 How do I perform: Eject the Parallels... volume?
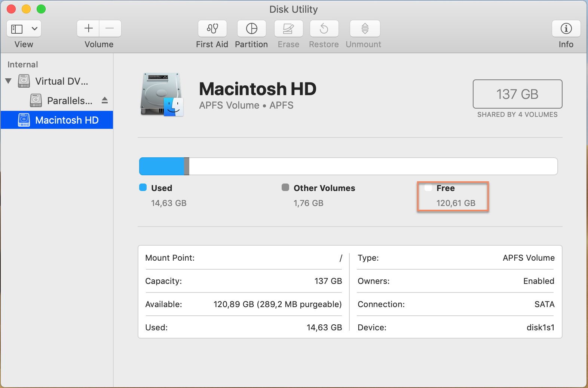point(105,100)
